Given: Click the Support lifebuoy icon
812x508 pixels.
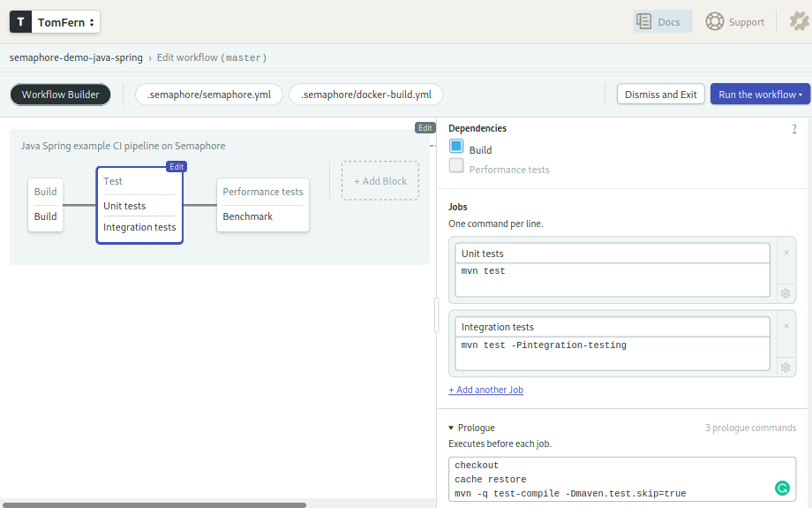Looking at the screenshot, I should tap(714, 21).
